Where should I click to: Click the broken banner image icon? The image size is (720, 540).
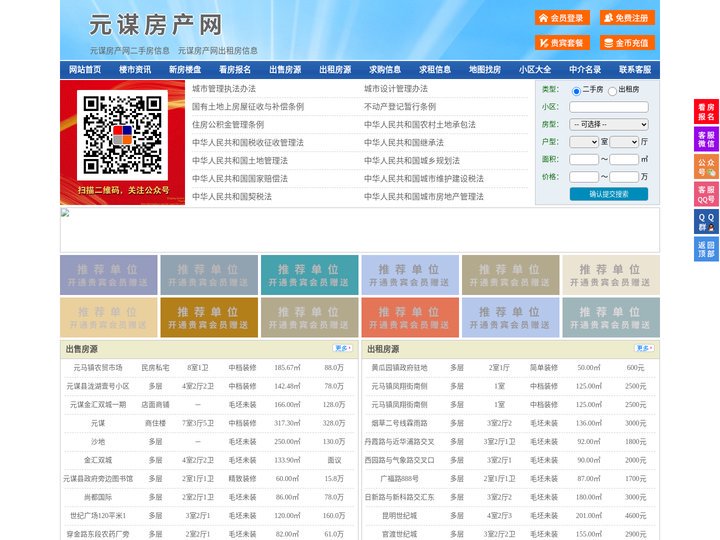65,213
